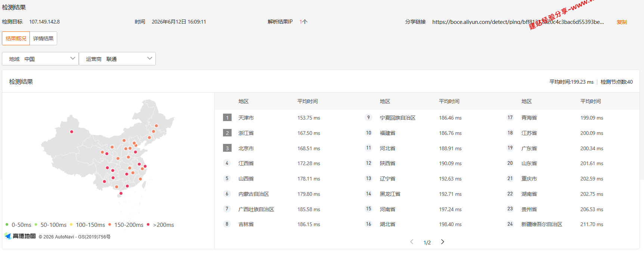Click the boce.aliyun.com share link
Image resolution: width=644 pixels, height=253 pixels.
pyautogui.click(x=518, y=22)
